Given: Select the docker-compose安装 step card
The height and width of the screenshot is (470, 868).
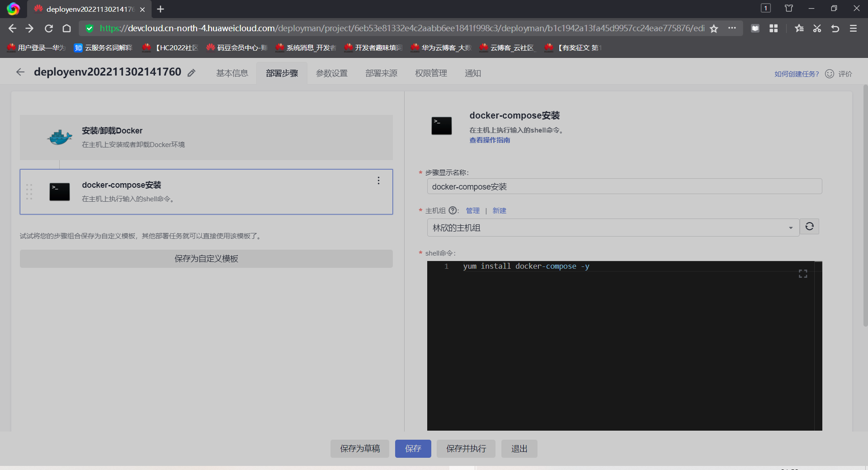Looking at the screenshot, I should (206, 192).
